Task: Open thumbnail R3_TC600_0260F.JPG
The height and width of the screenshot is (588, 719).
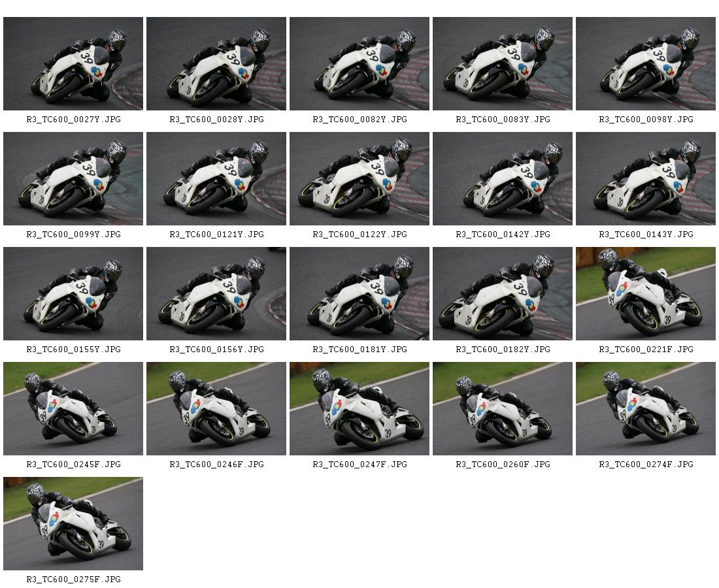Action: pos(503,409)
